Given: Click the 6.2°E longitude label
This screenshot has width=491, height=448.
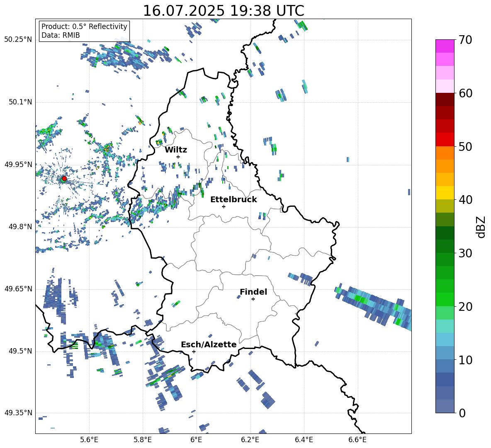Looking at the screenshot, I should pos(250,440).
